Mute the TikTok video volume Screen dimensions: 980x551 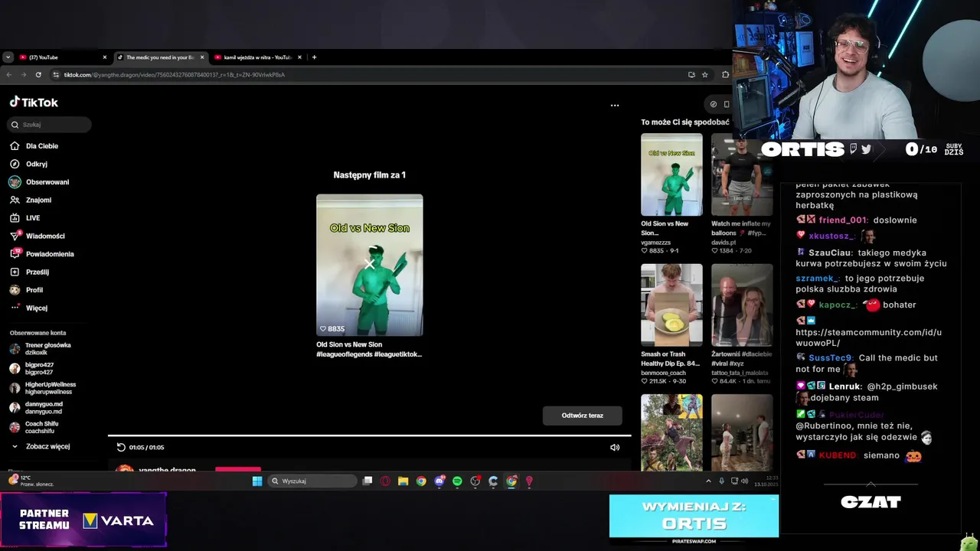pos(614,447)
